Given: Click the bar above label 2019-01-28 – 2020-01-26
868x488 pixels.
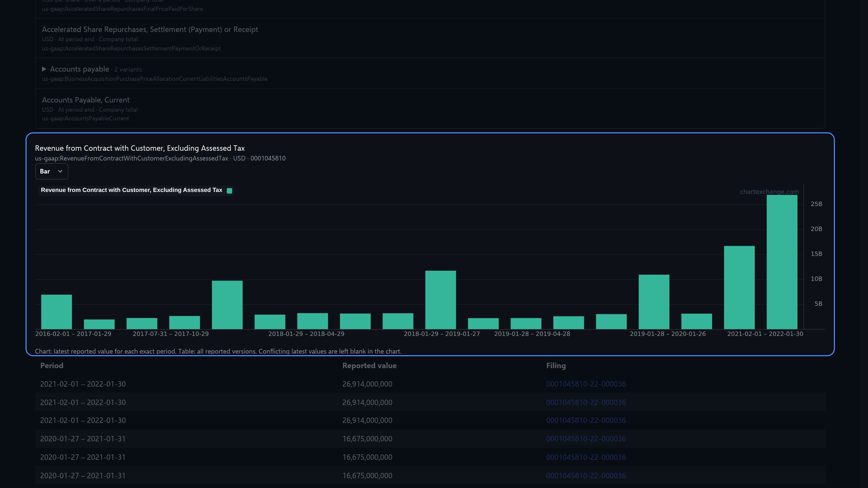Looking at the screenshot, I should coord(654,302).
